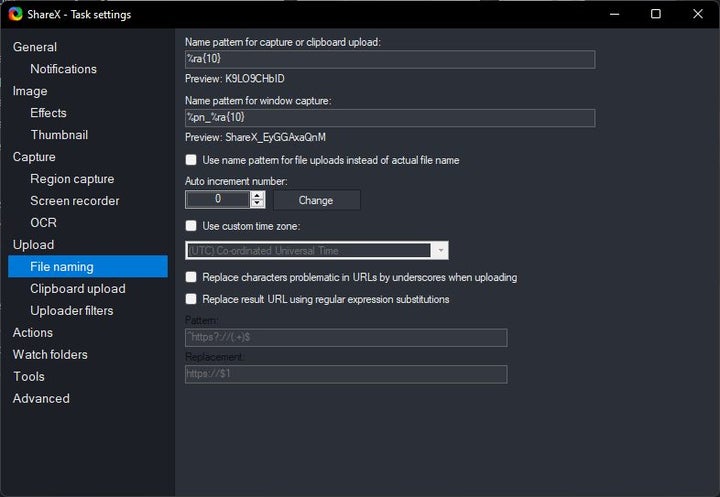Increase auto increment number with up arrow
This screenshot has width=720, height=497.
[258, 195]
